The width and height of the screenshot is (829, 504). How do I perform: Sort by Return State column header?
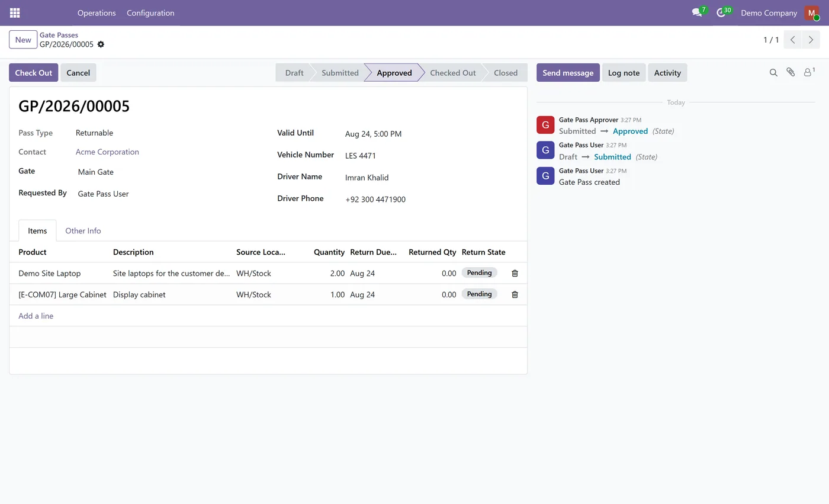pos(483,252)
